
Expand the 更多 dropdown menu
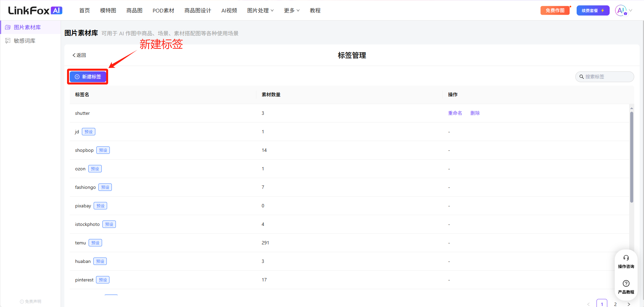tap(292, 10)
